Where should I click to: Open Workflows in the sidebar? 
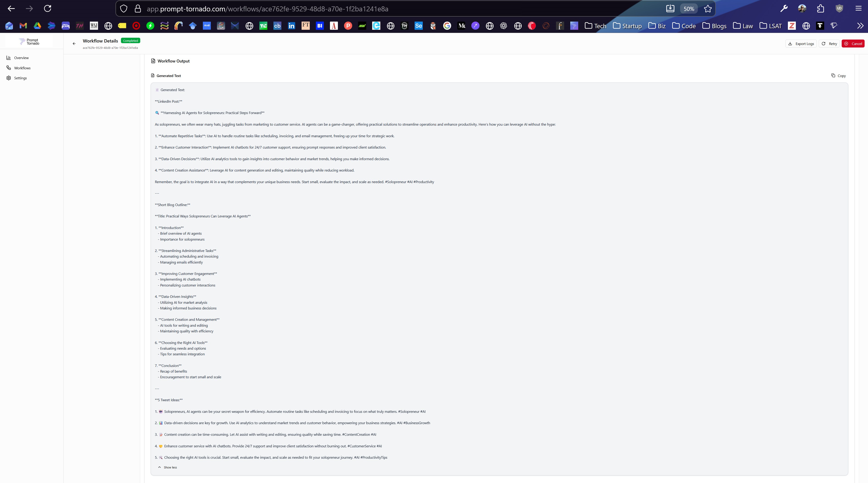click(x=22, y=68)
